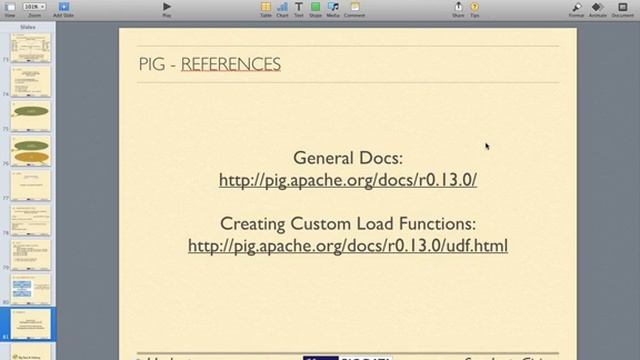Click the PIG - REFERENCES slide title
The width and height of the screenshot is (640, 360).
210,64
